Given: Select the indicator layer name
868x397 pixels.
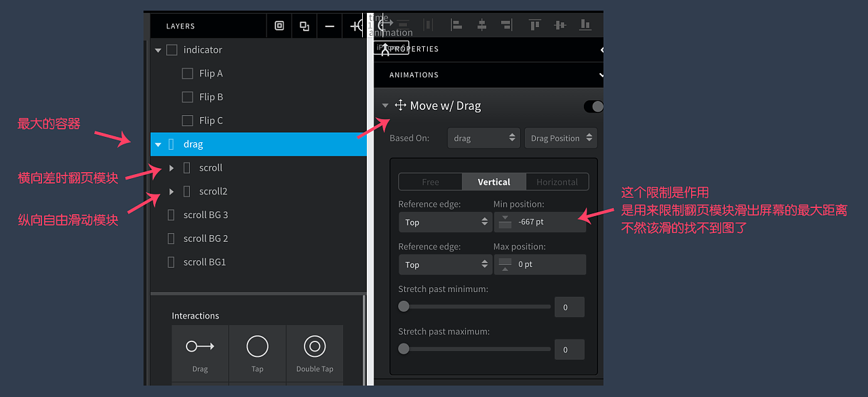Looking at the screenshot, I should 203,49.
